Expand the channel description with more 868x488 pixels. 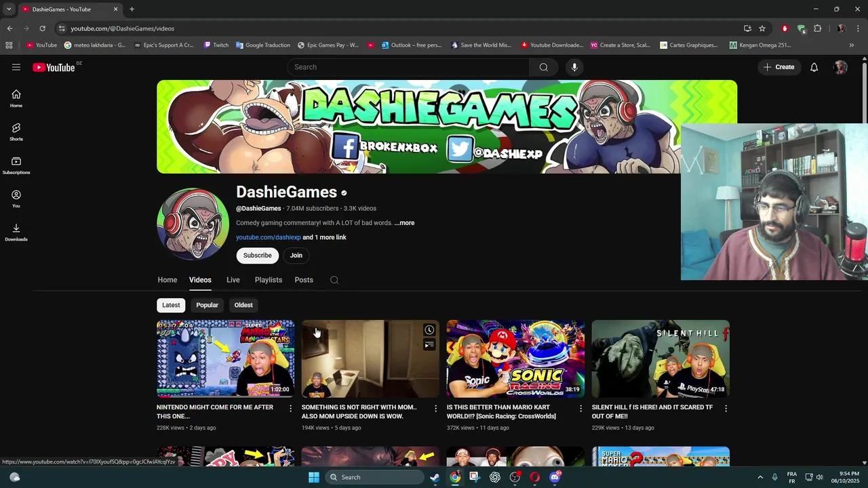(x=404, y=223)
